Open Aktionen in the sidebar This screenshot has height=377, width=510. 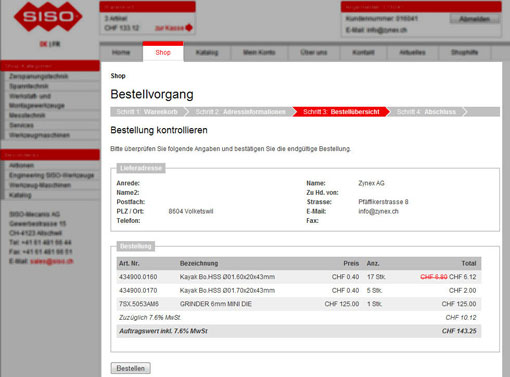[21, 166]
